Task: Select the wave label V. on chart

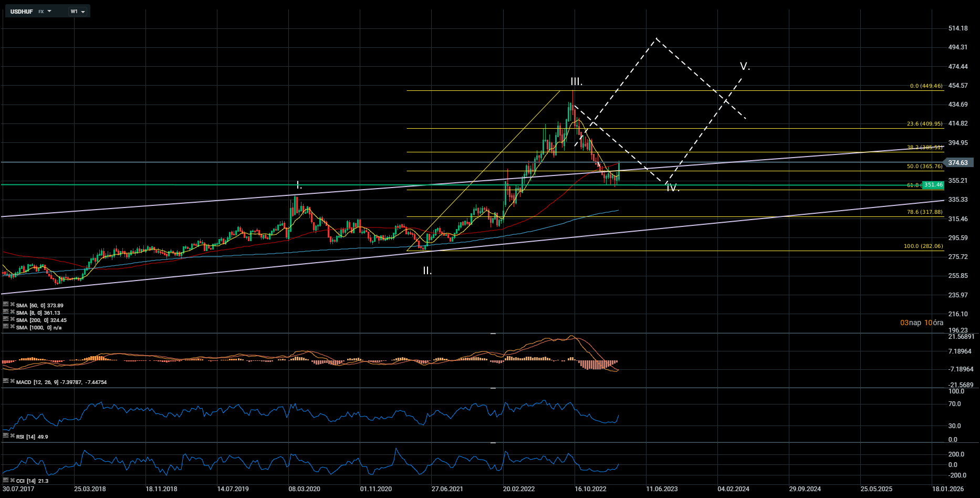Action: click(x=745, y=66)
